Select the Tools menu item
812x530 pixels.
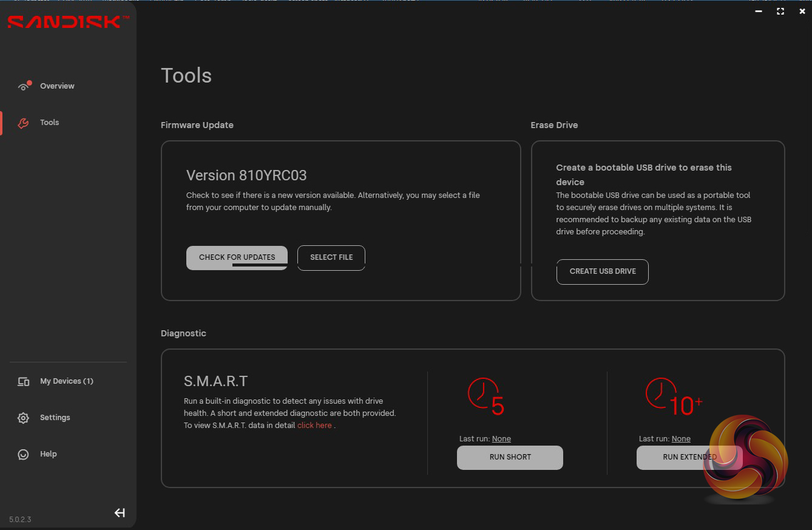point(49,123)
